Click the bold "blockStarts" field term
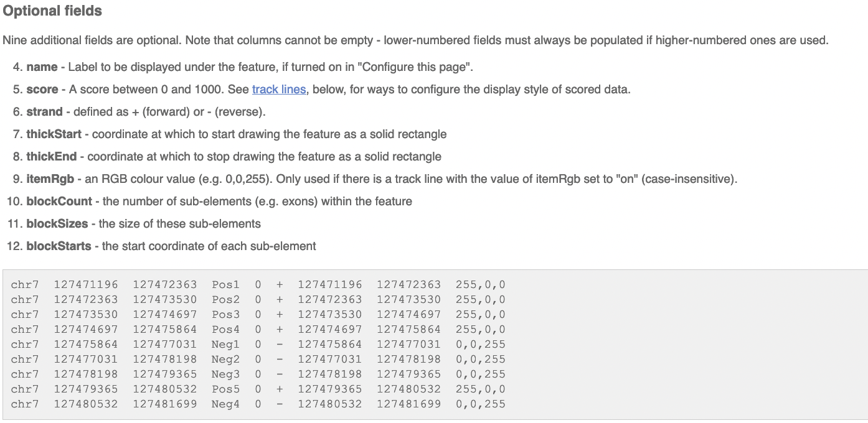This screenshot has height=423, width=868. (60, 246)
